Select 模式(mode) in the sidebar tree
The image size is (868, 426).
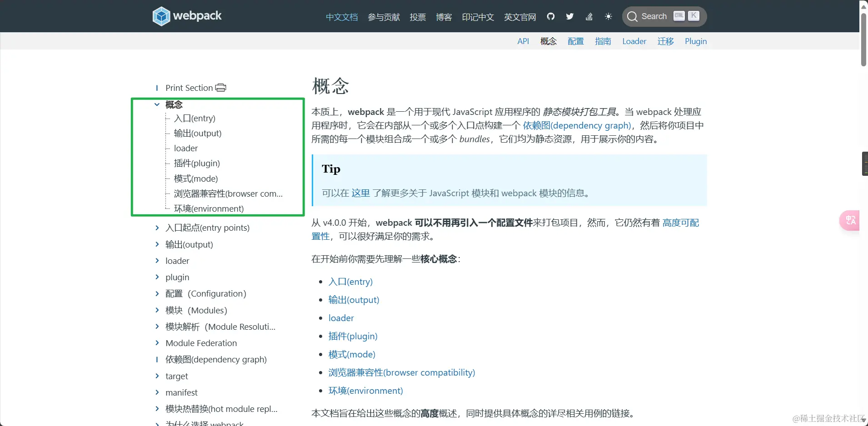pyautogui.click(x=196, y=179)
